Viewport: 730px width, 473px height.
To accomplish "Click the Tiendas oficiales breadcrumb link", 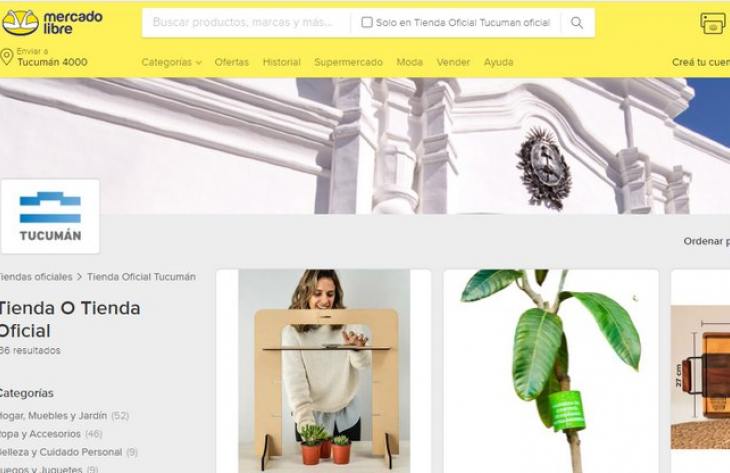I will (x=36, y=277).
